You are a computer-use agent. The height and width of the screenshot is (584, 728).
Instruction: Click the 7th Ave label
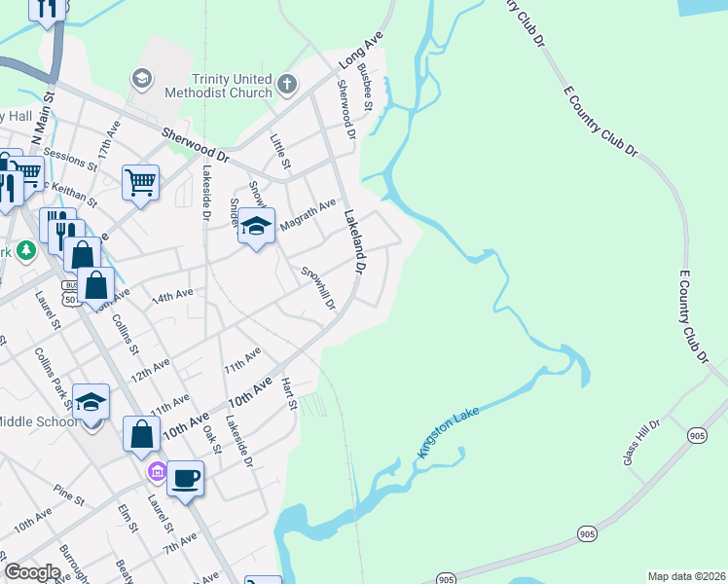pyautogui.click(x=180, y=544)
